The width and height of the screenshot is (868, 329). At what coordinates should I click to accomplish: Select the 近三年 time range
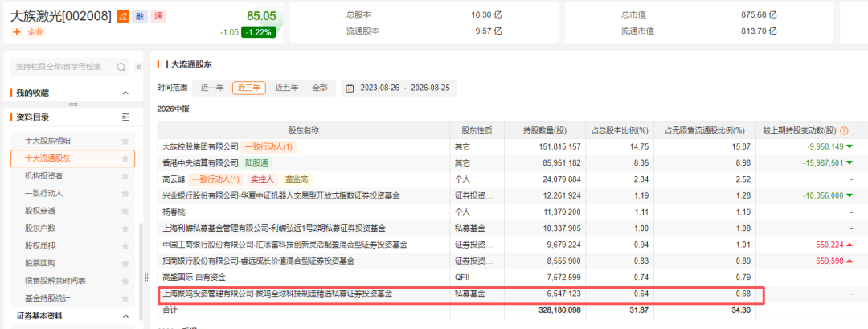(249, 88)
